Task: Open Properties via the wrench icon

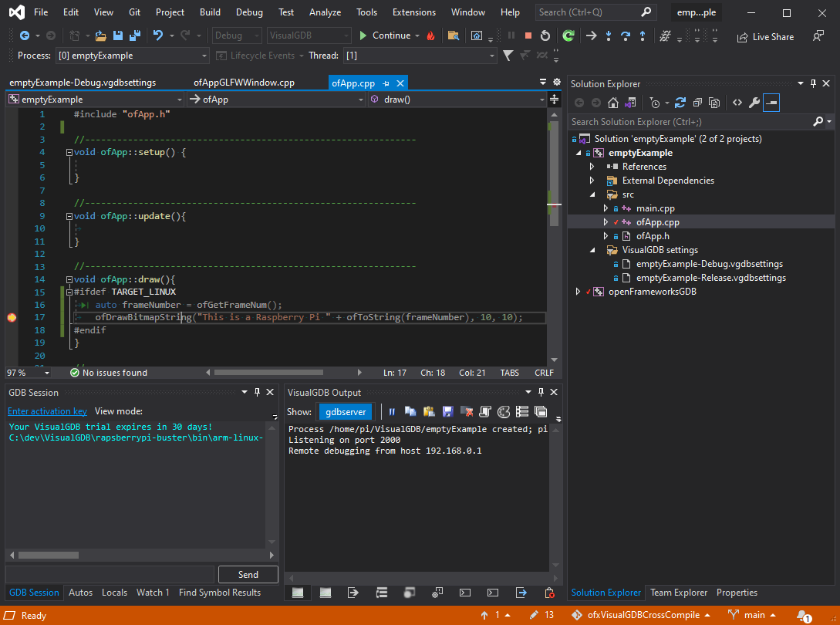Action: [754, 103]
